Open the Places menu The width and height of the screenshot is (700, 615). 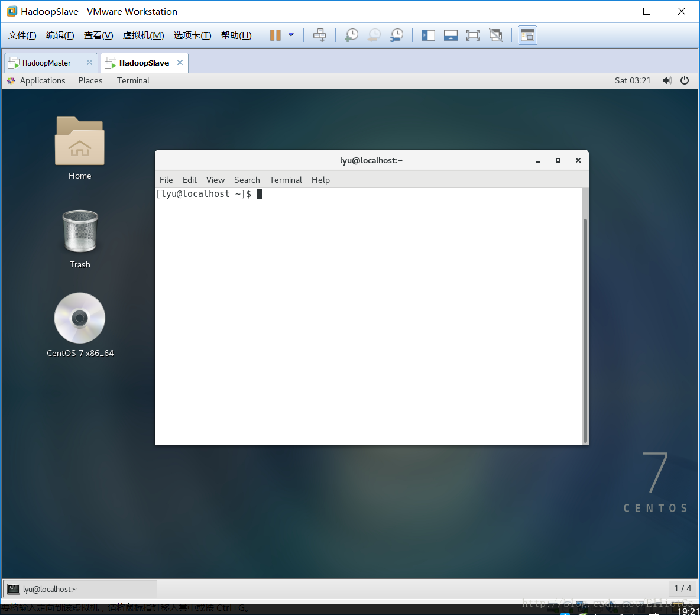(90, 80)
